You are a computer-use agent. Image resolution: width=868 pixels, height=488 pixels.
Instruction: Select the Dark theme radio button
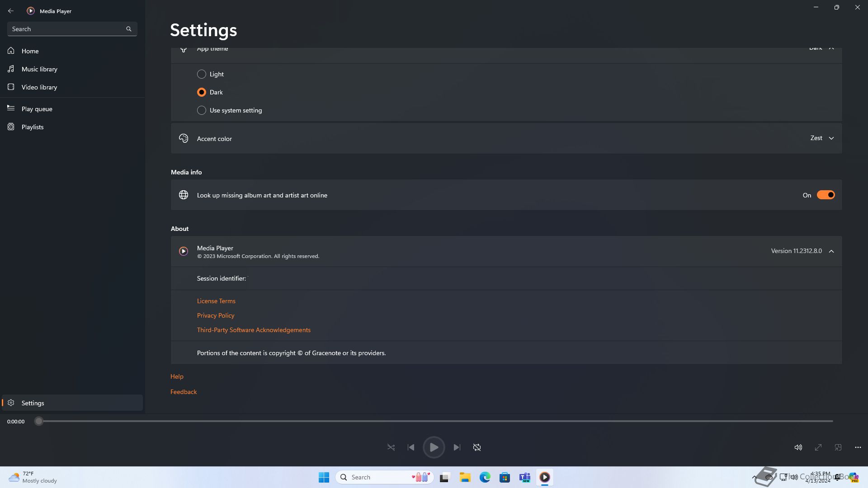pos(202,92)
